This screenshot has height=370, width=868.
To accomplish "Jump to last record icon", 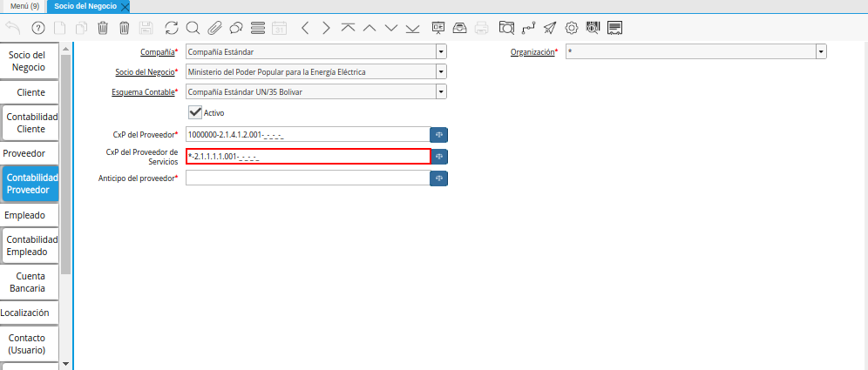I will tap(412, 28).
